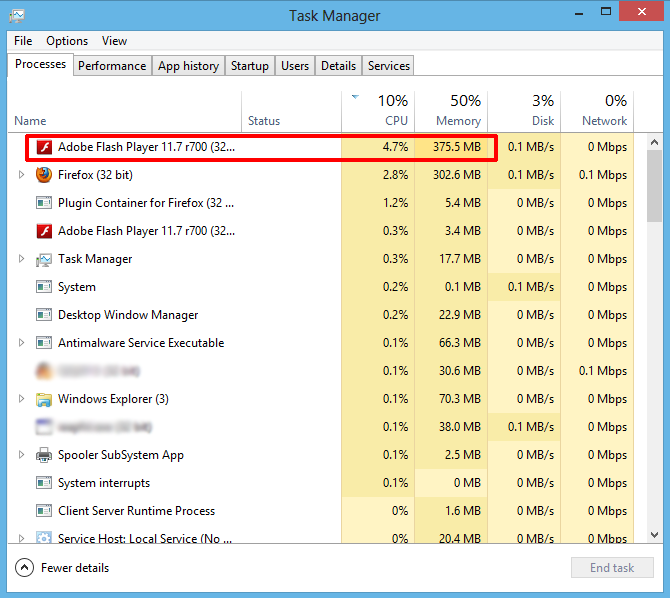Minimize the Task Manager window
The width and height of the screenshot is (670, 598).
coord(579,12)
